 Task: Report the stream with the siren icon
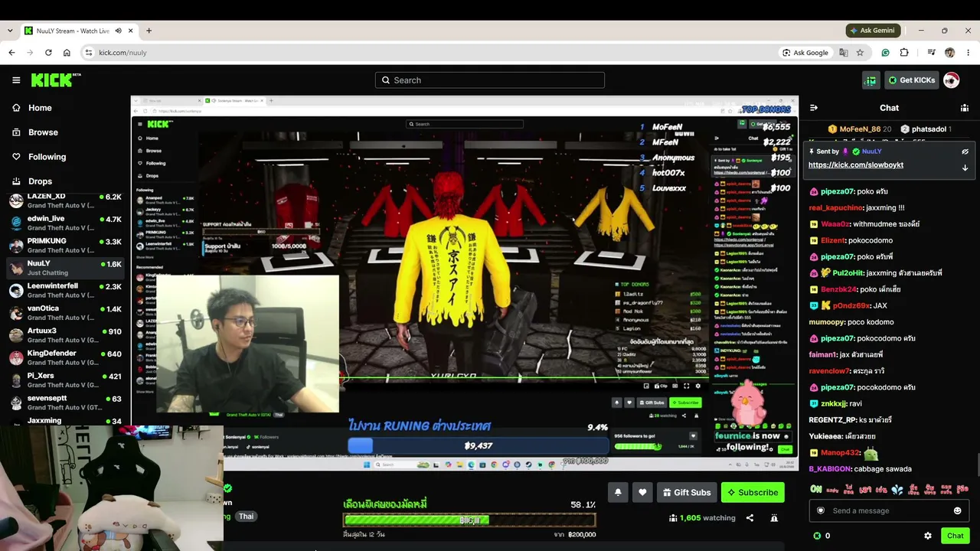point(774,518)
